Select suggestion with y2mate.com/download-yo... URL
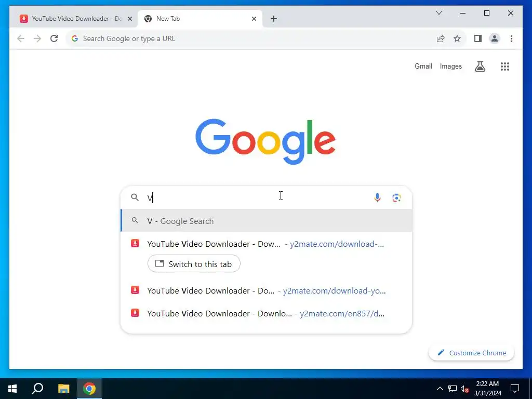Screen dimensions: 532x399 click(x=267, y=291)
